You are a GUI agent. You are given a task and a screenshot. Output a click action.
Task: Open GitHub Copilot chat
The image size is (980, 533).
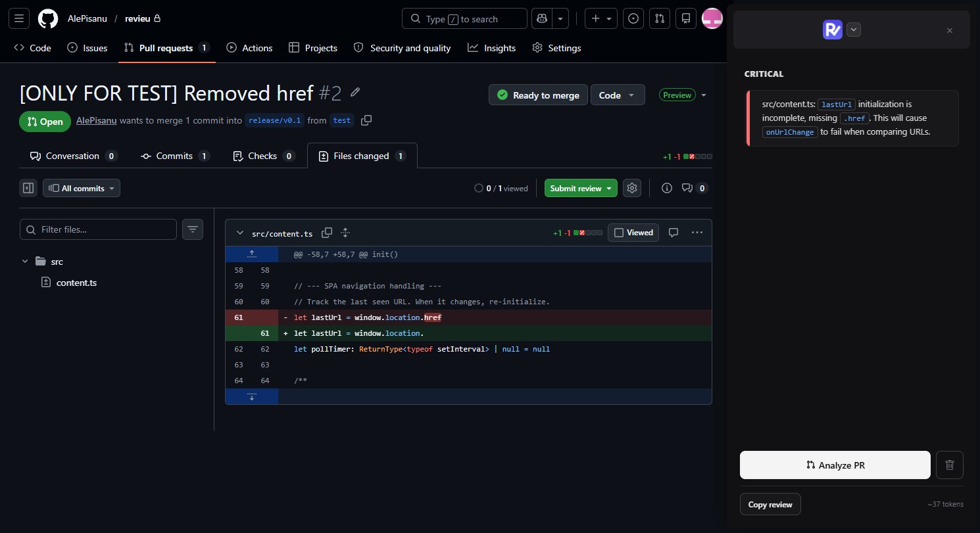point(541,18)
